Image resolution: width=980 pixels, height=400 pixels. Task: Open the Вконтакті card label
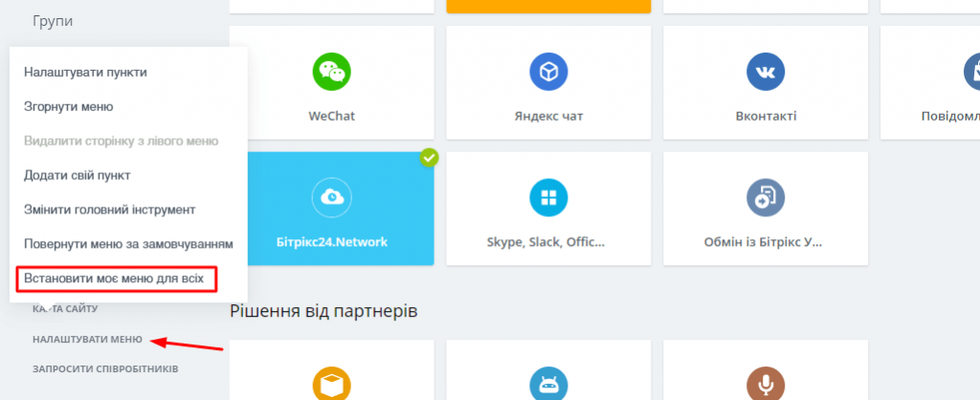coord(766,116)
